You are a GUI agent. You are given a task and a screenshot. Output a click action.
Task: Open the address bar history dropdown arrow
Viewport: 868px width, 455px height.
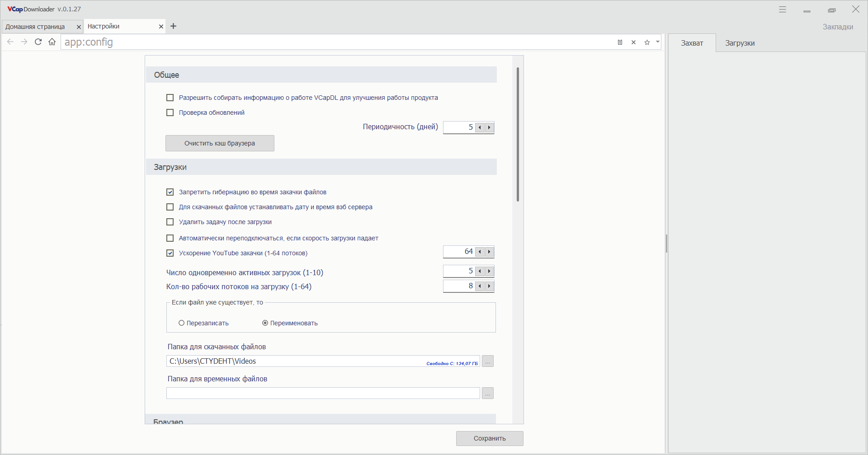coord(658,42)
